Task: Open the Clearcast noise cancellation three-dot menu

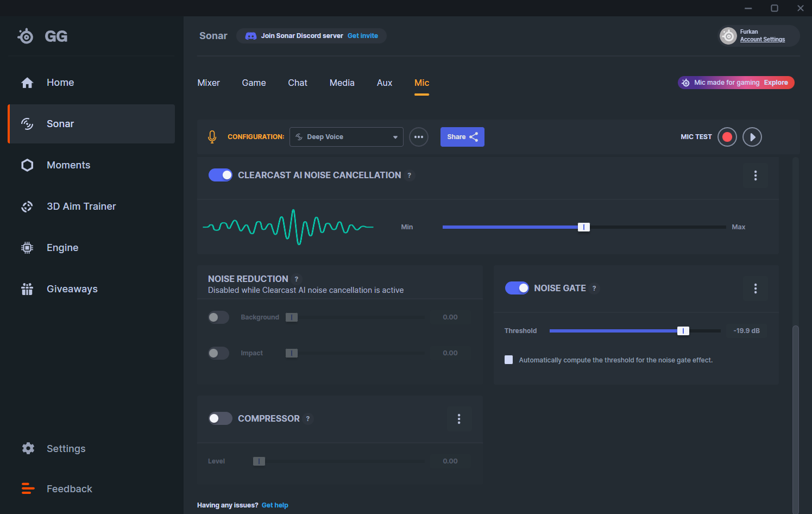Action: click(756, 175)
